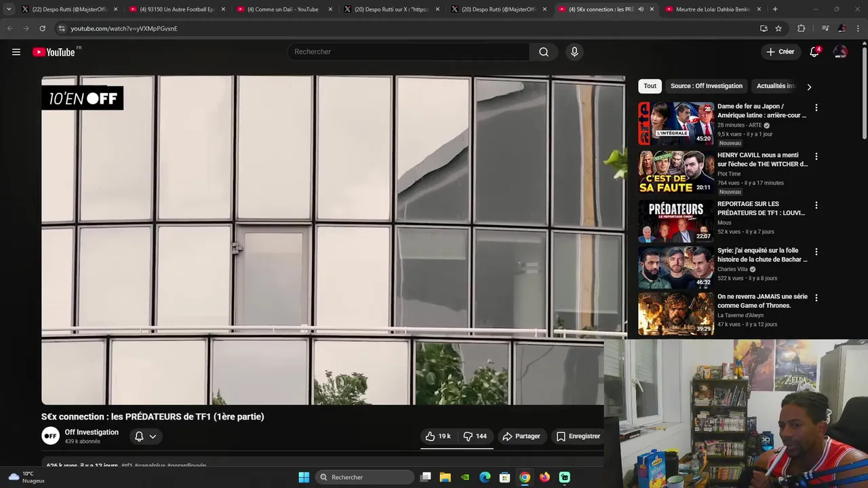
Task: Open the NVIDIA app from taskbar
Action: pyautogui.click(x=465, y=477)
